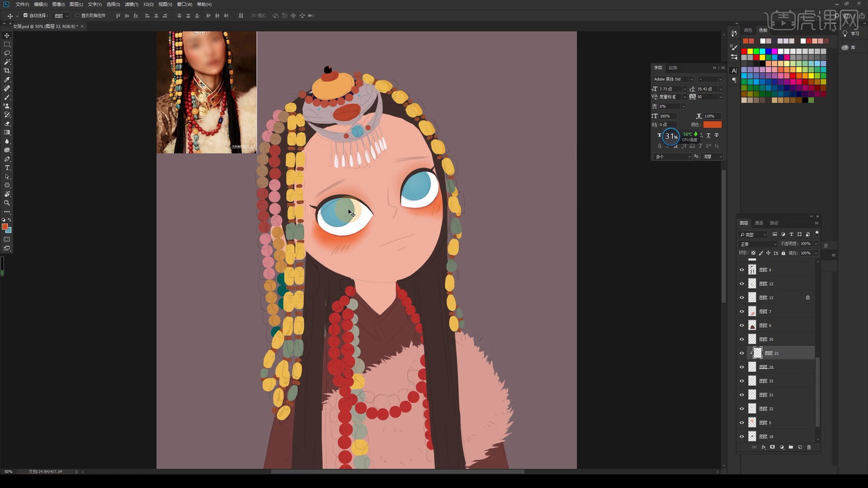Select the Crop tool
This screenshot has width=868, height=488.
(x=7, y=70)
